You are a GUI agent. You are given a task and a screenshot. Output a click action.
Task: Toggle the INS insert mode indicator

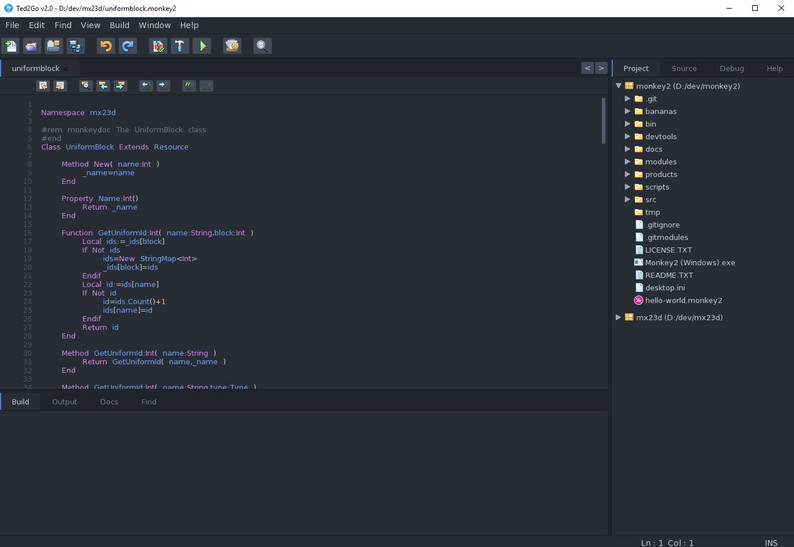(x=771, y=542)
